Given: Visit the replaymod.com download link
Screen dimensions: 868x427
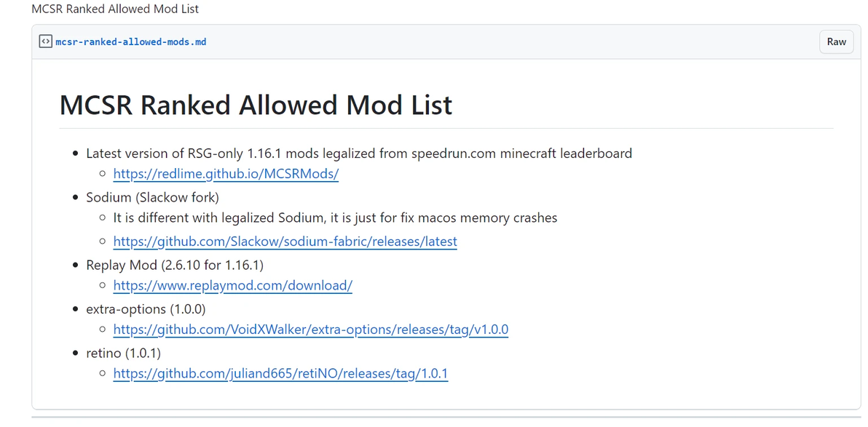Looking at the screenshot, I should (x=232, y=286).
